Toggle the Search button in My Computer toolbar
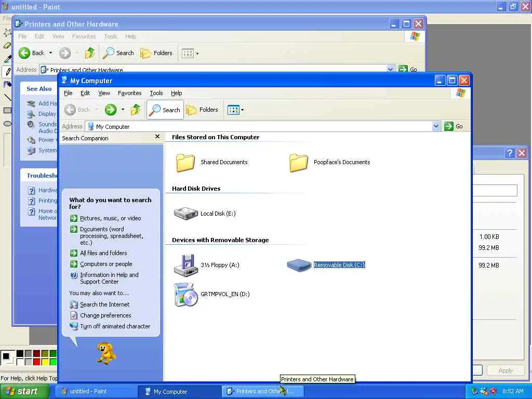This screenshot has width=532, height=399. coord(165,110)
